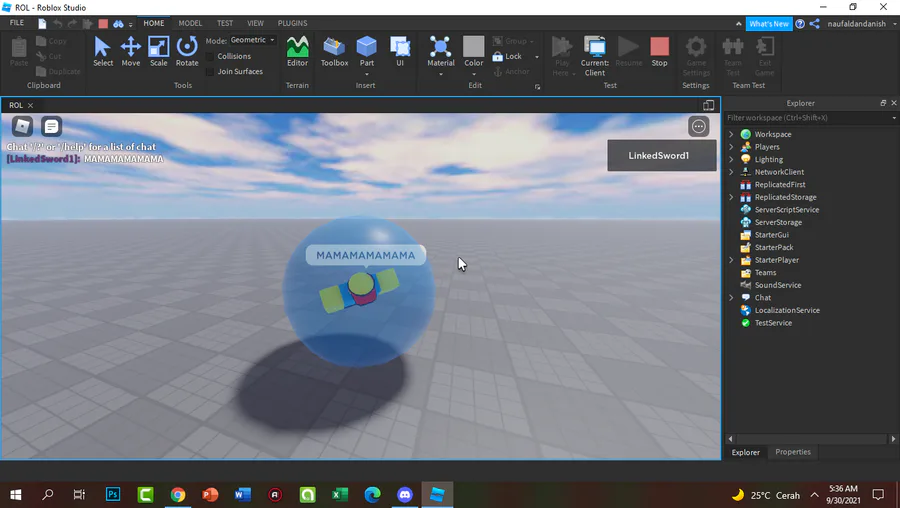The height and width of the screenshot is (508, 900).
Task: Open the Material picker
Action: (x=440, y=52)
